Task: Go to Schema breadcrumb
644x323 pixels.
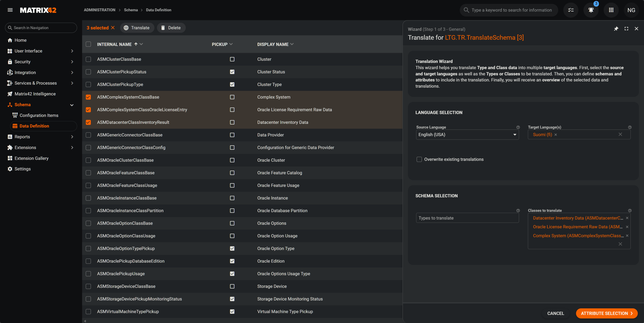Action: [131, 10]
